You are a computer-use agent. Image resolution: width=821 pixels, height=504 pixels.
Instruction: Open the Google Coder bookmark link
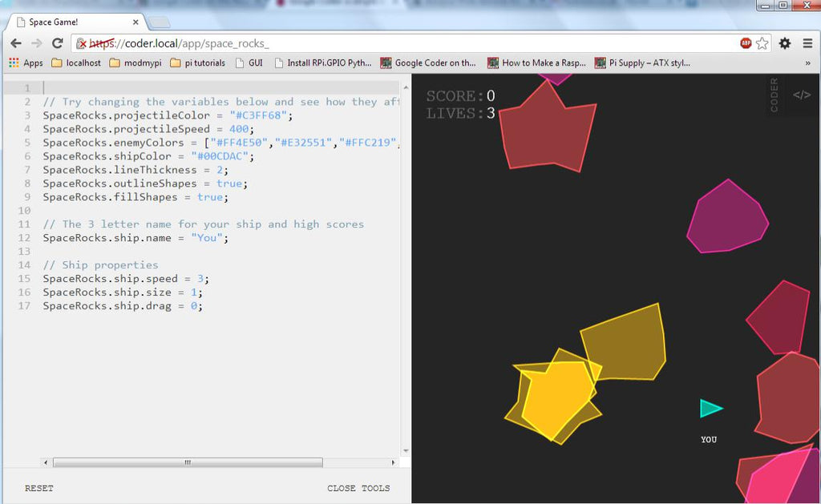[x=428, y=62]
